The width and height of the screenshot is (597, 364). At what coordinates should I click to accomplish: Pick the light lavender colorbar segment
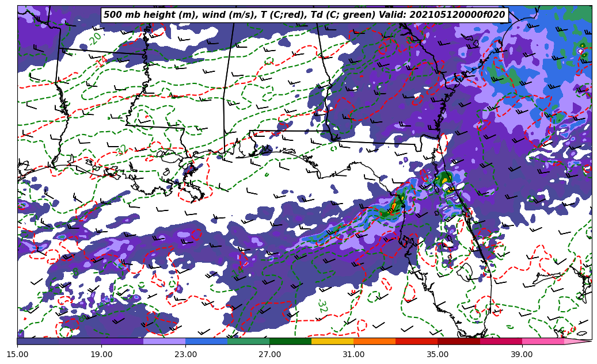164,341
